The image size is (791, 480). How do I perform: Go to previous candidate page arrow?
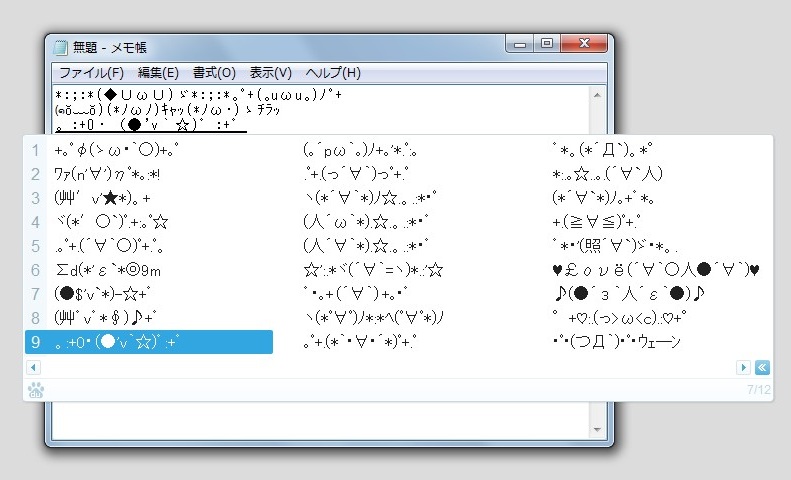(33, 368)
